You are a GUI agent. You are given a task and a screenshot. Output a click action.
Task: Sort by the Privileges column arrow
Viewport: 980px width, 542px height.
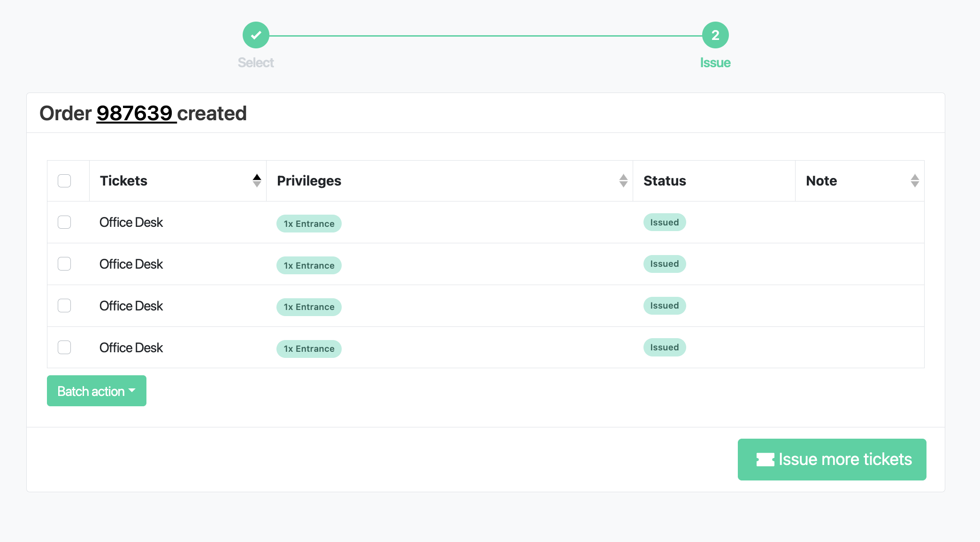pyautogui.click(x=623, y=181)
